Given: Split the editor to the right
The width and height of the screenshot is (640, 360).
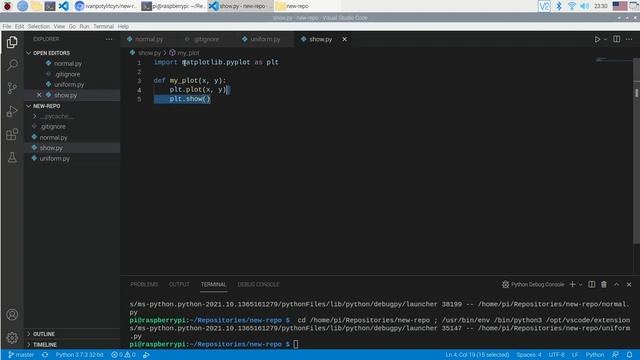Looking at the screenshot, I should click(616, 39).
